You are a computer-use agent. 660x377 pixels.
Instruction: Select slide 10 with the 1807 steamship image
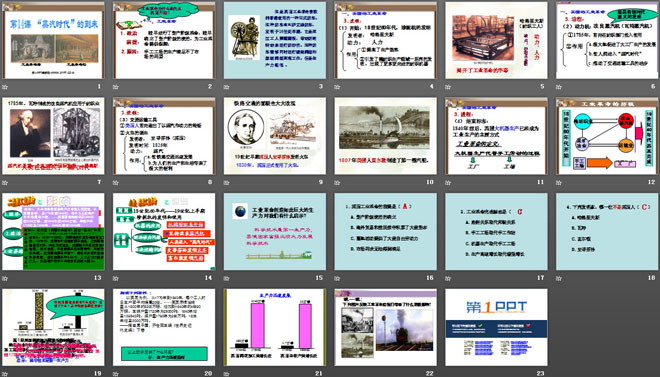tap(386, 136)
